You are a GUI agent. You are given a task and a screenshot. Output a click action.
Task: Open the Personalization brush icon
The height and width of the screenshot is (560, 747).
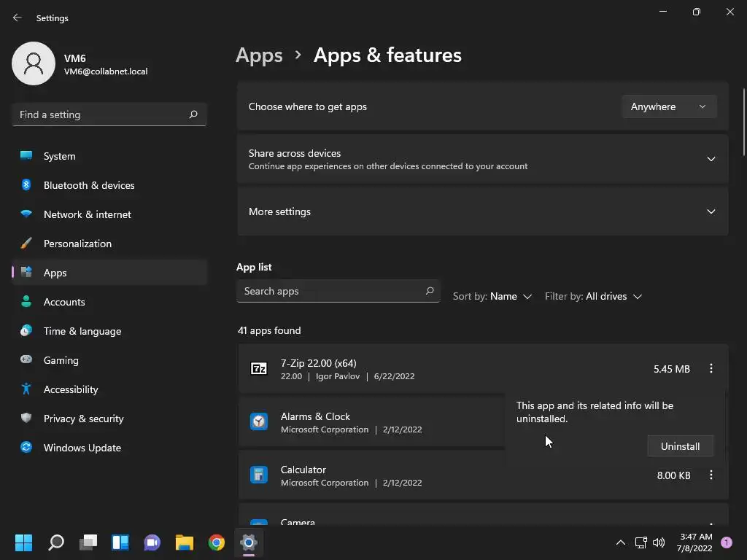tap(26, 244)
